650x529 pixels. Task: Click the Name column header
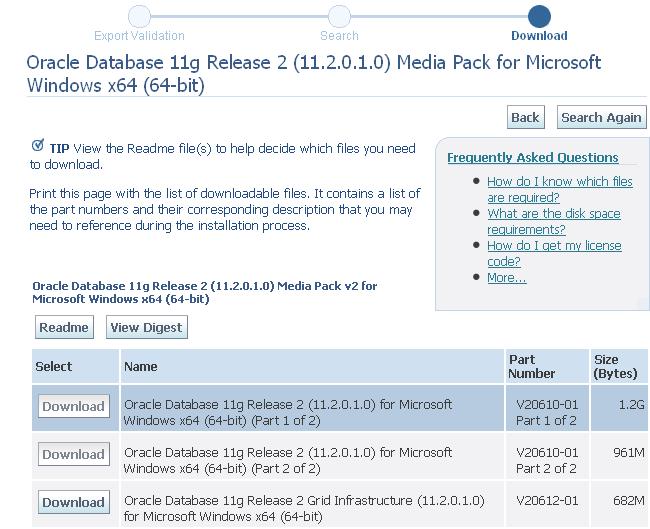coord(312,366)
